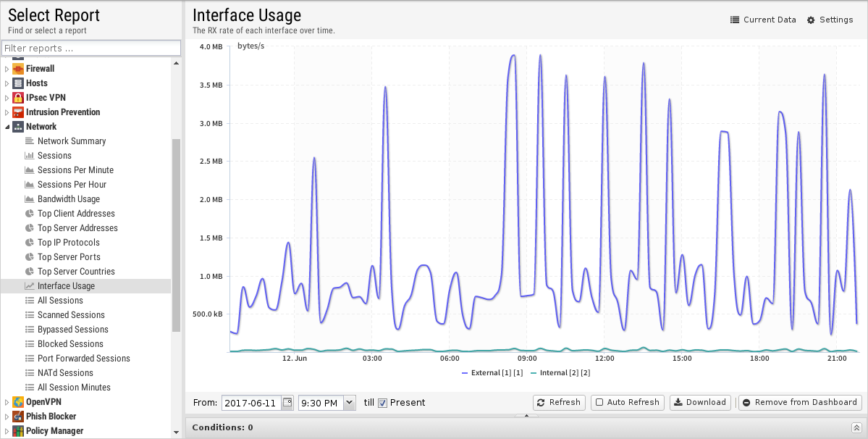Click the splitter collapse arrow below date controls
The height and width of the screenshot is (439, 868).
[526, 415]
